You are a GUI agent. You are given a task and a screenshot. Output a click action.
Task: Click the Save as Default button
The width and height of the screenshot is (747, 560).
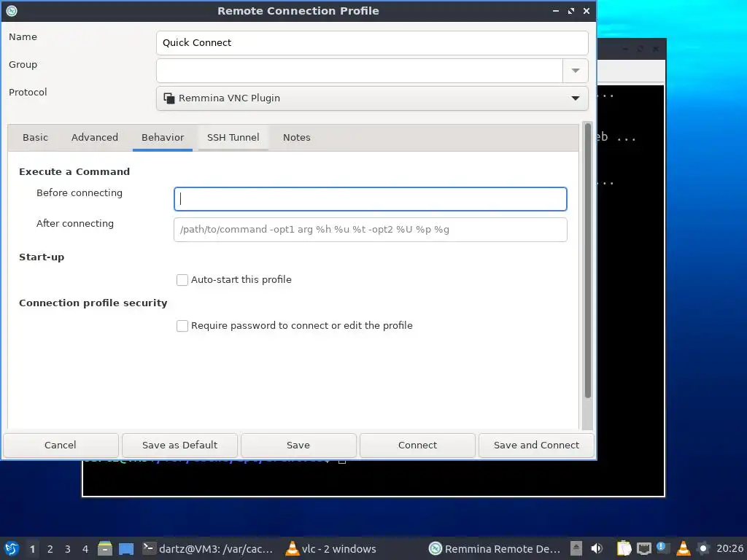[x=179, y=446]
